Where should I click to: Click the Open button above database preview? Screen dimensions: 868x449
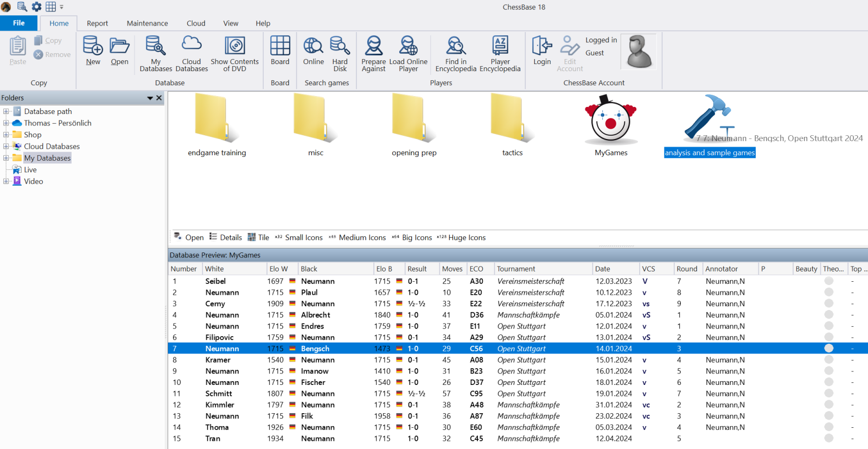[x=189, y=237]
